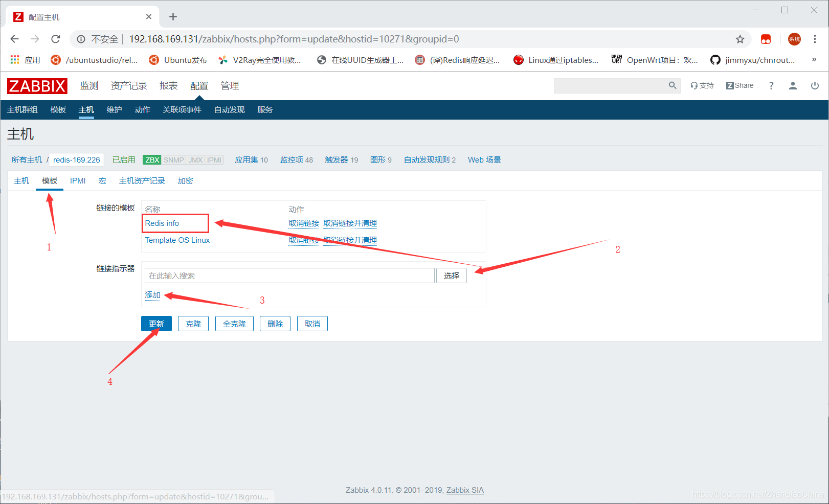Switch to the IPMI form tab
Image resolution: width=829 pixels, height=504 pixels.
(x=78, y=181)
